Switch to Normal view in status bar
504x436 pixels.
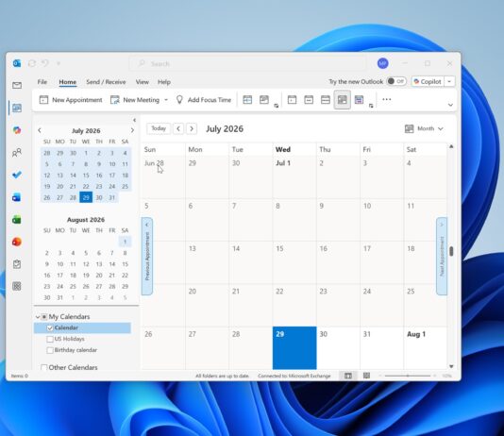(x=348, y=376)
